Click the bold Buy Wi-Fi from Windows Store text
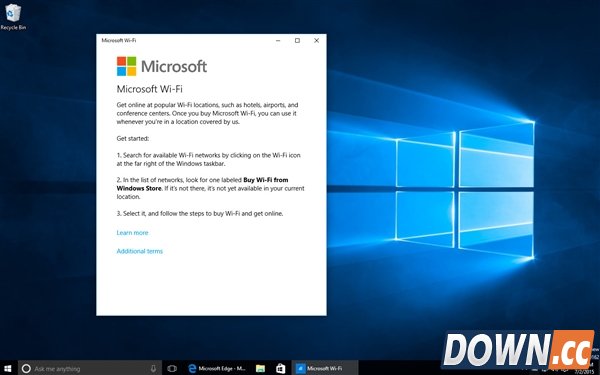 coord(202,184)
